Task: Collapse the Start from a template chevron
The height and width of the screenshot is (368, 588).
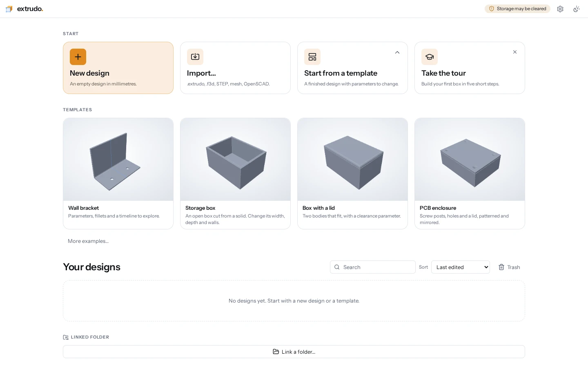Action: pyautogui.click(x=397, y=52)
